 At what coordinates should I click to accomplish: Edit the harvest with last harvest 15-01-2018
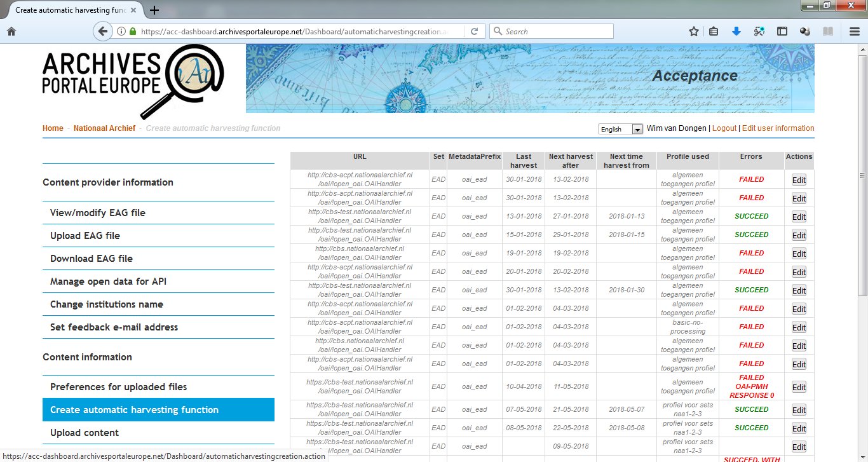tap(799, 235)
